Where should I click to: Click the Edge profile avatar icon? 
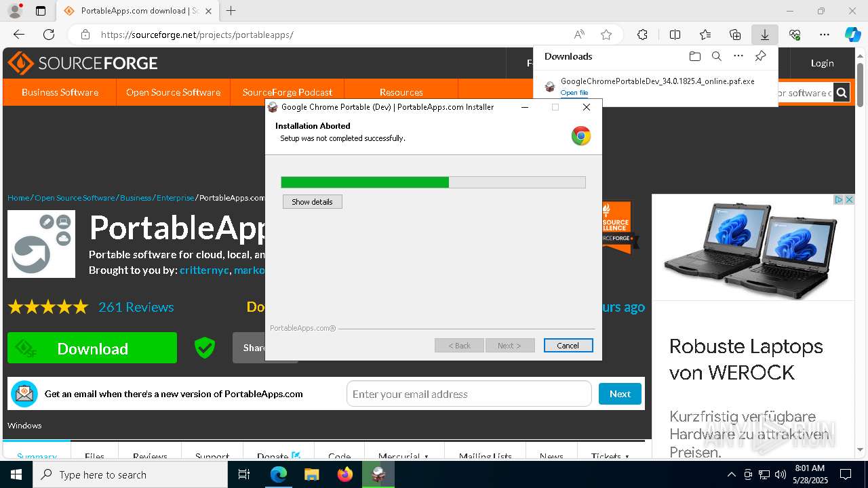coord(15,11)
